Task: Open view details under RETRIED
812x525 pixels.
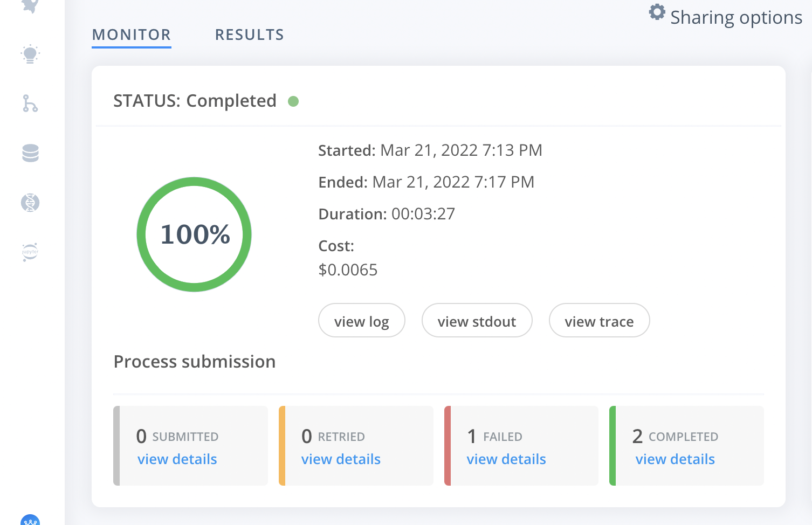Action: tap(341, 459)
